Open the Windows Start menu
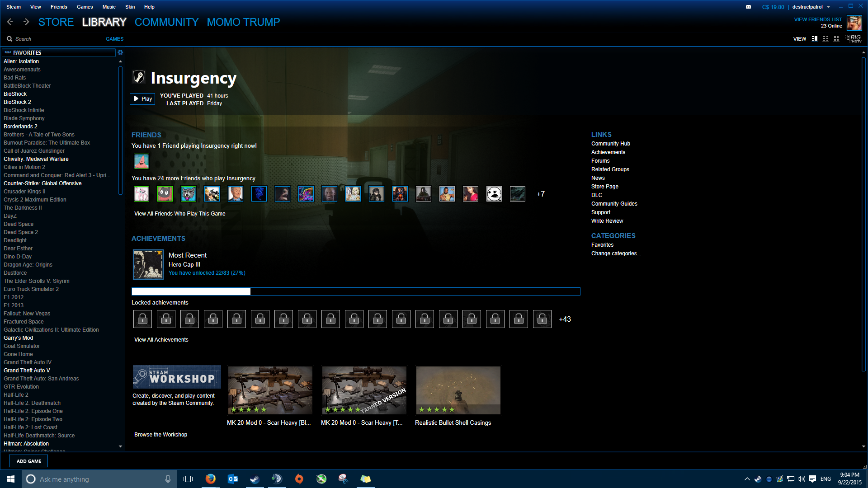Image resolution: width=868 pixels, height=488 pixels. (x=11, y=479)
